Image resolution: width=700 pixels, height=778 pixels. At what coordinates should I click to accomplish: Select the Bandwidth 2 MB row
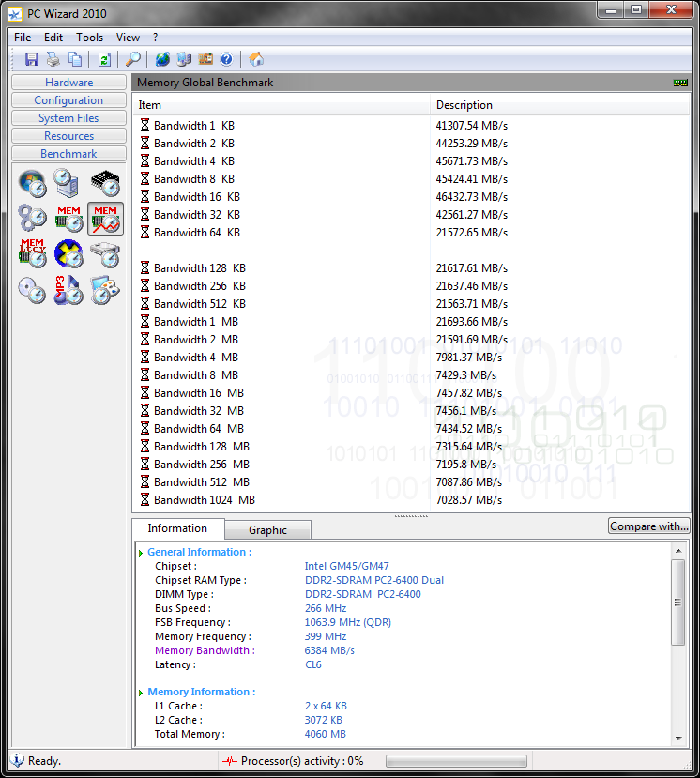coord(411,340)
